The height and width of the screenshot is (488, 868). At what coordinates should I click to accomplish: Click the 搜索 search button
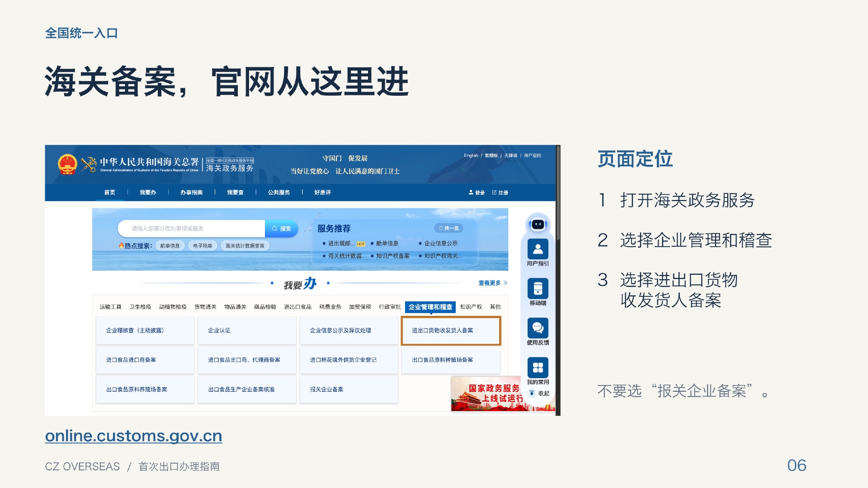(281, 229)
